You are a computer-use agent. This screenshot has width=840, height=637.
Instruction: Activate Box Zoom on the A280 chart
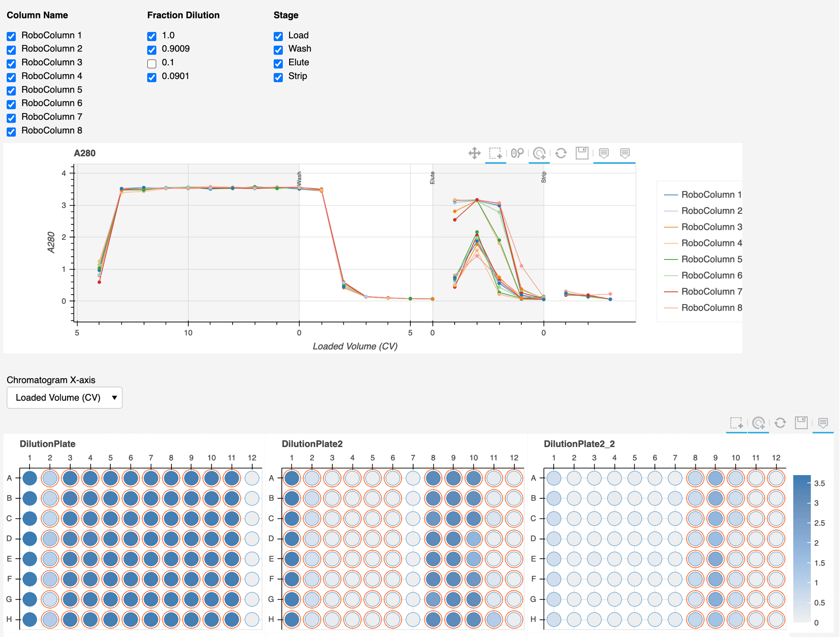pos(495,153)
